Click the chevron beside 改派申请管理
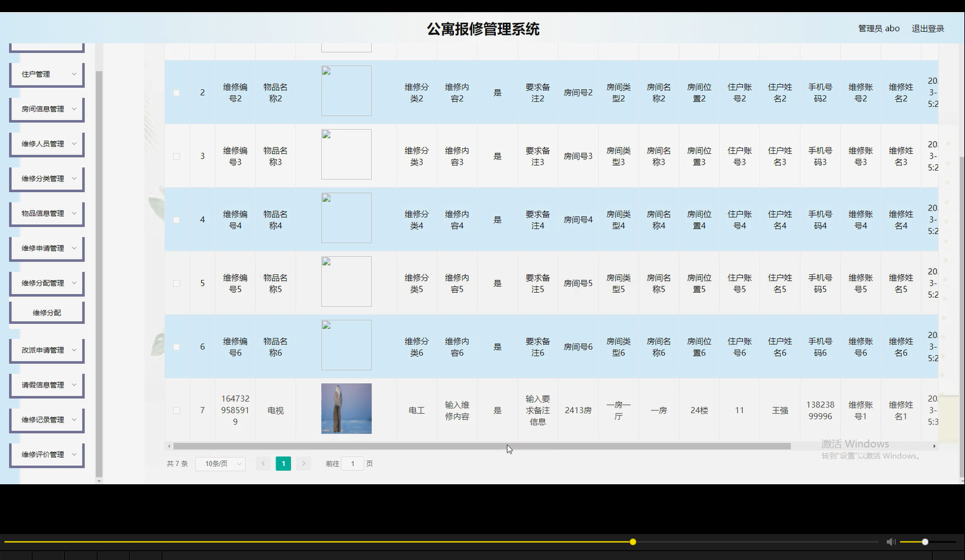The height and width of the screenshot is (560, 965). 74,349
